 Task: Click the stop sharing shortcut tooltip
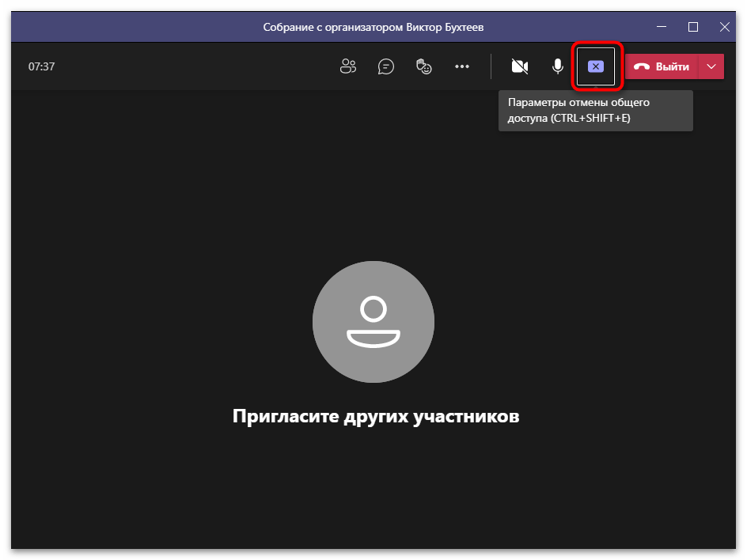coord(595,111)
